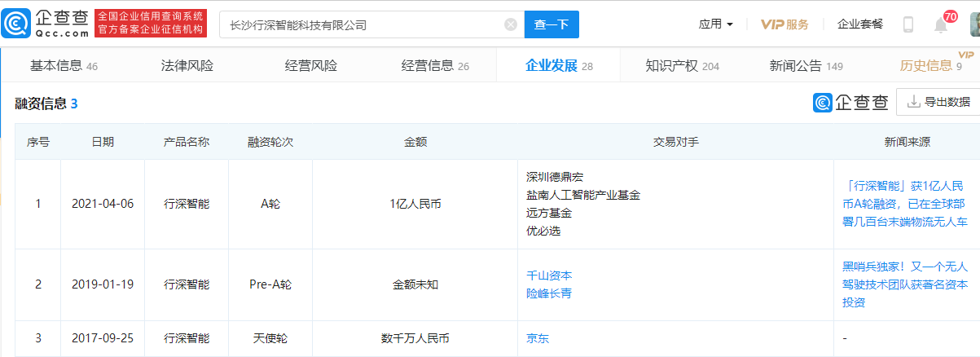Open the 险峰长青 investor link
Screen dimensions: 980x357
click(549, 293)
